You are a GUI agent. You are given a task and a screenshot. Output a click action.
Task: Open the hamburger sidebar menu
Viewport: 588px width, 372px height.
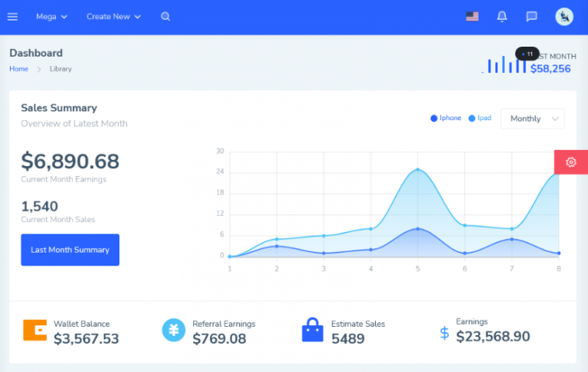coord(12,17)
